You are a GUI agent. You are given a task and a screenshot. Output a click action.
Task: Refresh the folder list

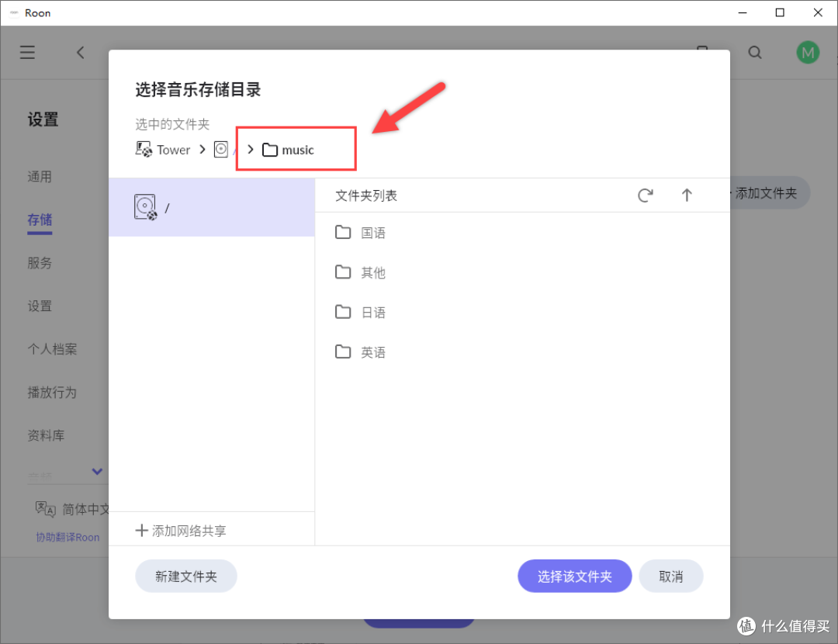tap(645, 196)
